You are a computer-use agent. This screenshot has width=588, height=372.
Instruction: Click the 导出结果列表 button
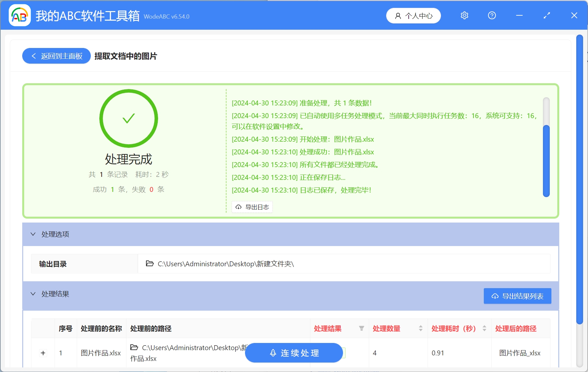pyautogui.click(x=517, y=296)
